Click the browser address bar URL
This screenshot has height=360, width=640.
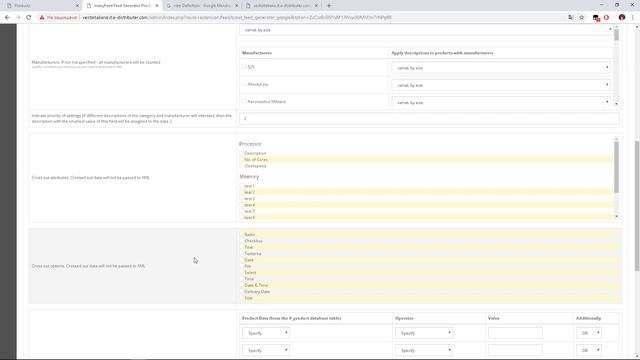coord(237,18)
